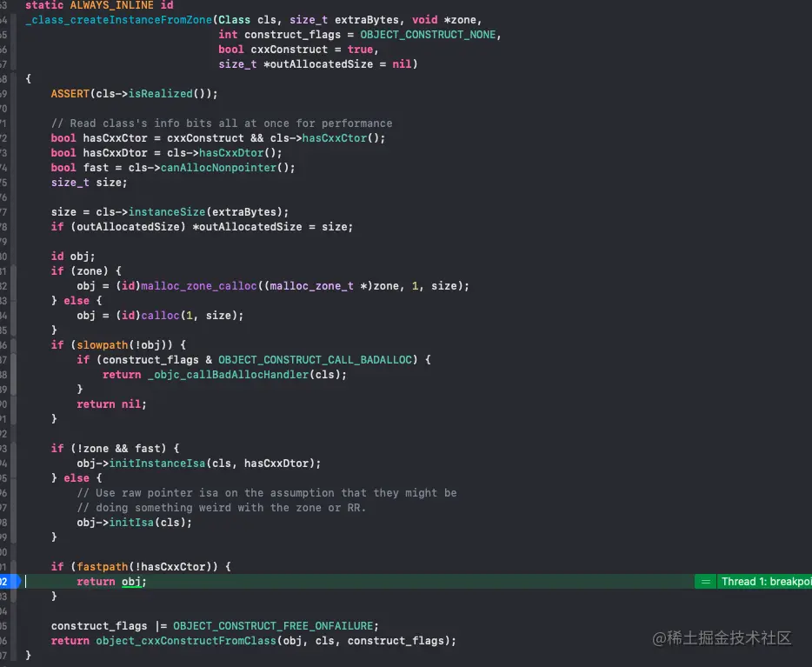Image resolution: width=812 pixels, height=667 pixels.
Task: Click the comment starting doing something weird
Action: [x=222, y=508]
